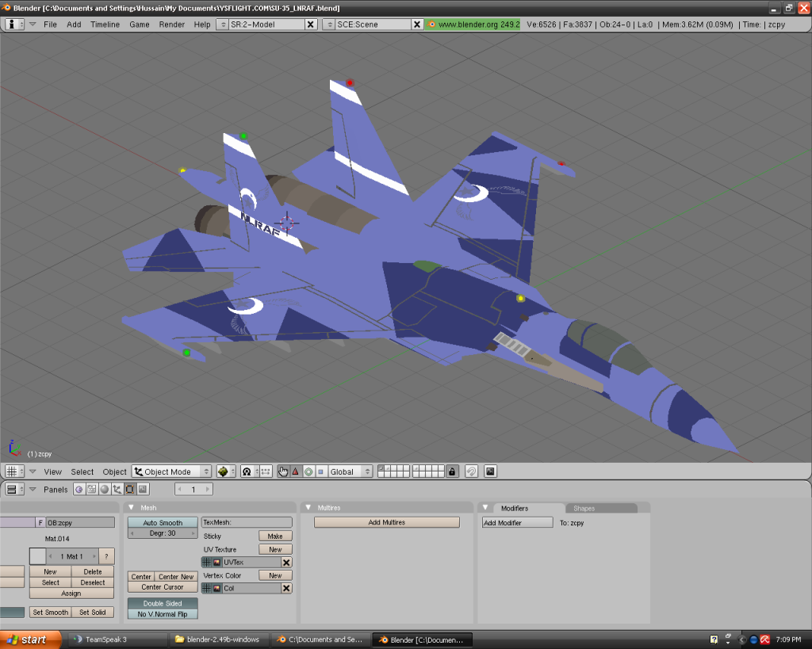Switch to Logic context panel icon
This screenshot has width=812, height=649.
(x=79, y=489)
